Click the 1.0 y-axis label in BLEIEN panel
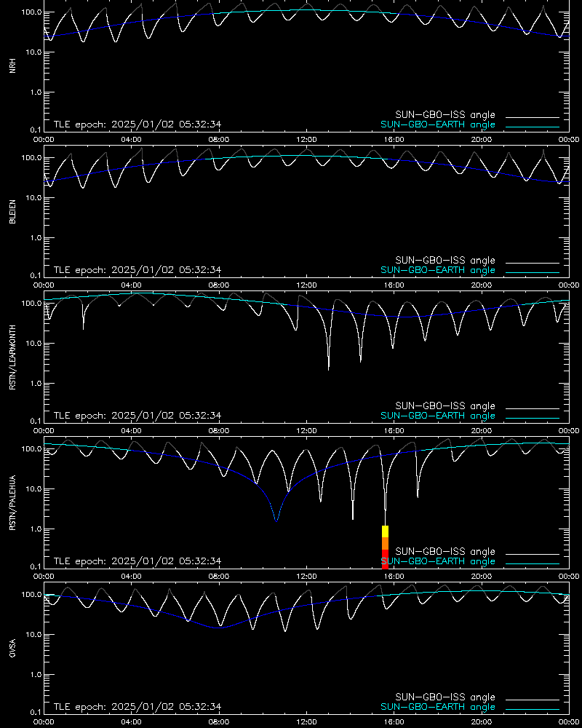Image resolution: width=582 pixels, height=728 pixels. tap(36, 238)
